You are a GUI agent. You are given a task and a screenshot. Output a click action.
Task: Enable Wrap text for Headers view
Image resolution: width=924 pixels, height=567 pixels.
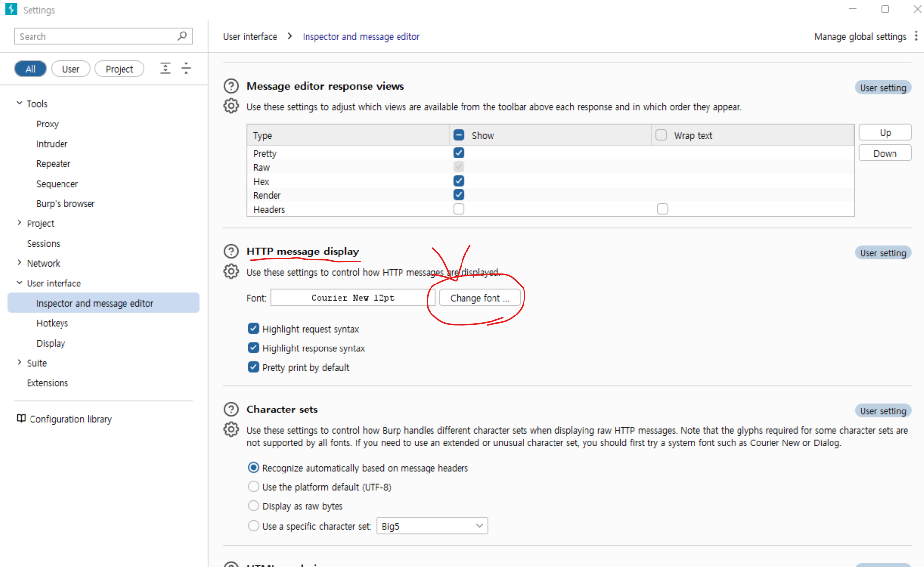(x=662, y=209)
